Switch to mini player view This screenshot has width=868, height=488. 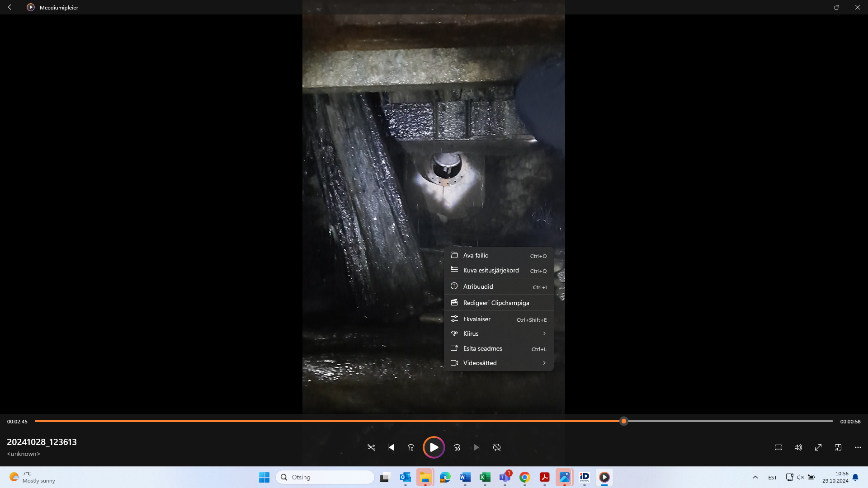point(838,447)
